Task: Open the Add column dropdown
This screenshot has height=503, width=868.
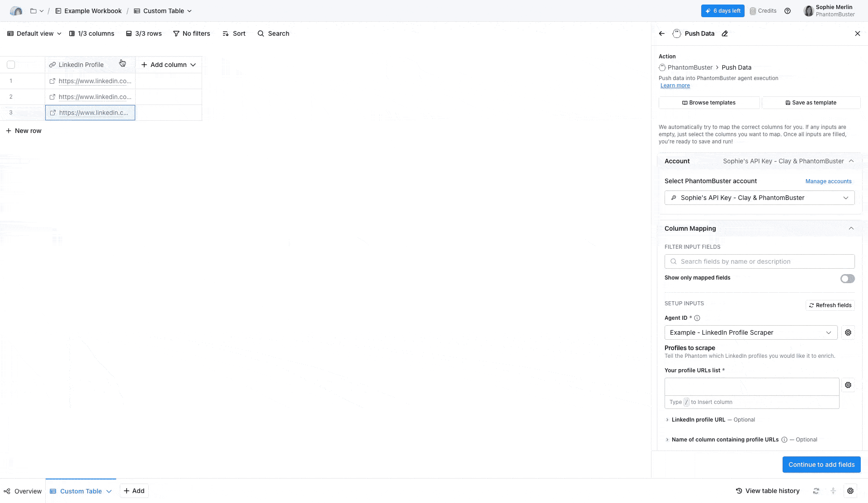Action: (169, 65)
